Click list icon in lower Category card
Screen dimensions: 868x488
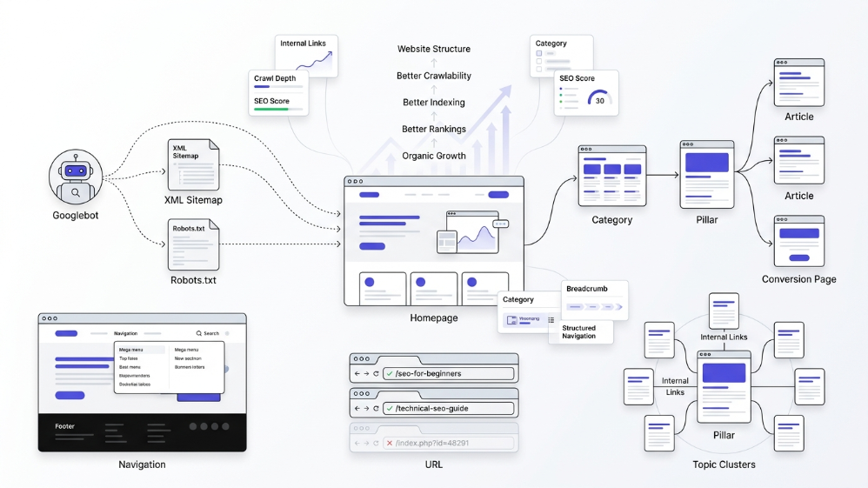[551, 320]
